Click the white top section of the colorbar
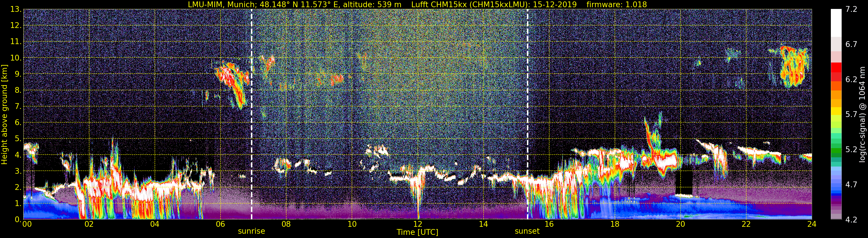Viewport: 868px width, 238px height. pyautogui.click(x=836, y=23)
